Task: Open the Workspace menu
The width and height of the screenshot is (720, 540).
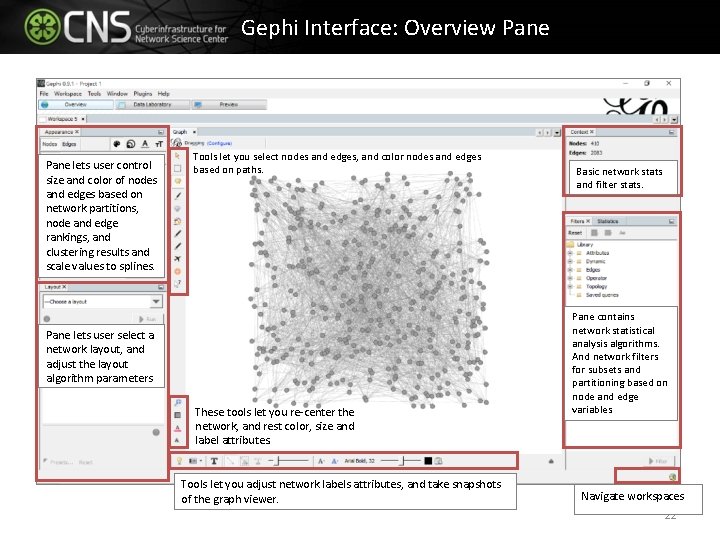Action: [x=68, y=94]
